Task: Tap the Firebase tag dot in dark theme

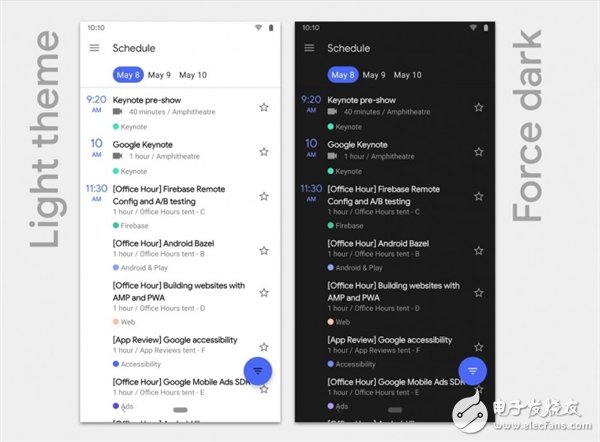Action: 331,226
